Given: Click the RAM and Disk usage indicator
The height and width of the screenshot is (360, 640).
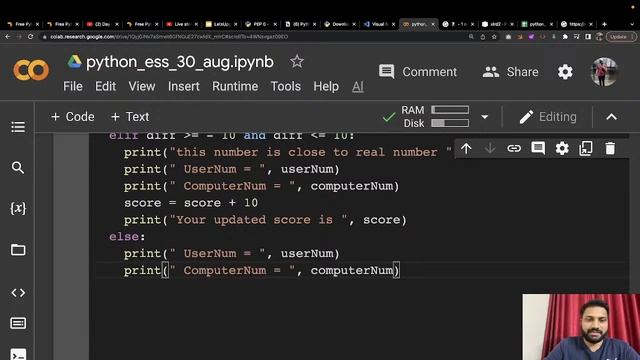Looking at the screenshot, I should click(435, 117).
